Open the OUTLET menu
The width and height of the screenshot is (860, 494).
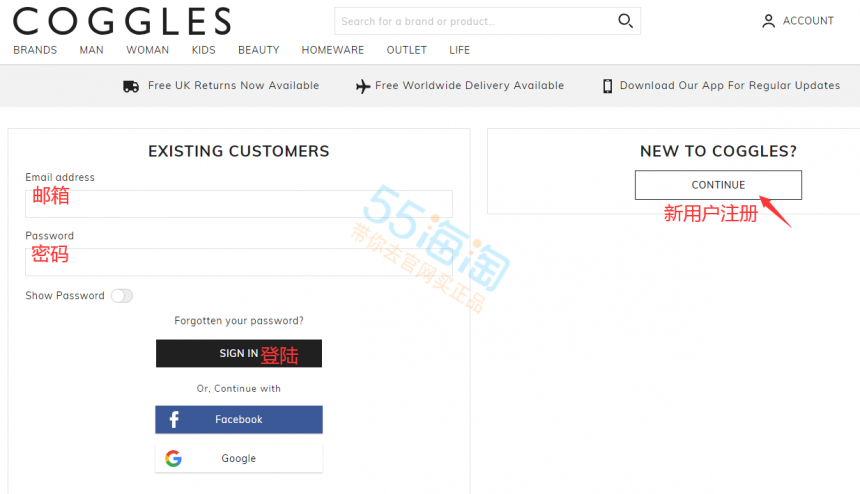(406, 50)
